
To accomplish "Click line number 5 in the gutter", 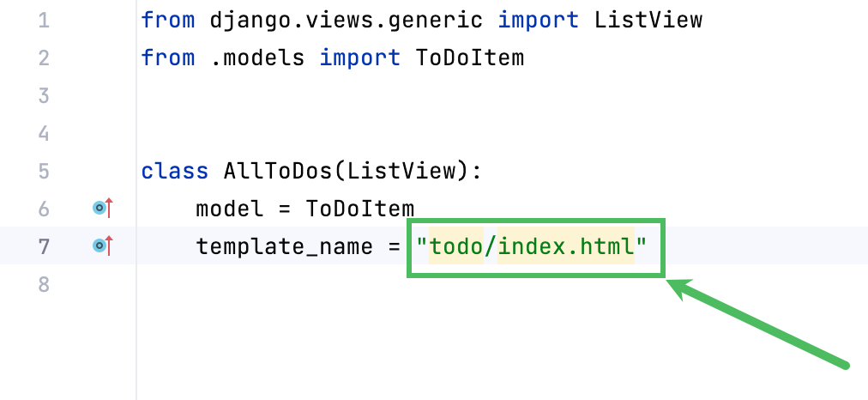I will (x=44, y=171).
